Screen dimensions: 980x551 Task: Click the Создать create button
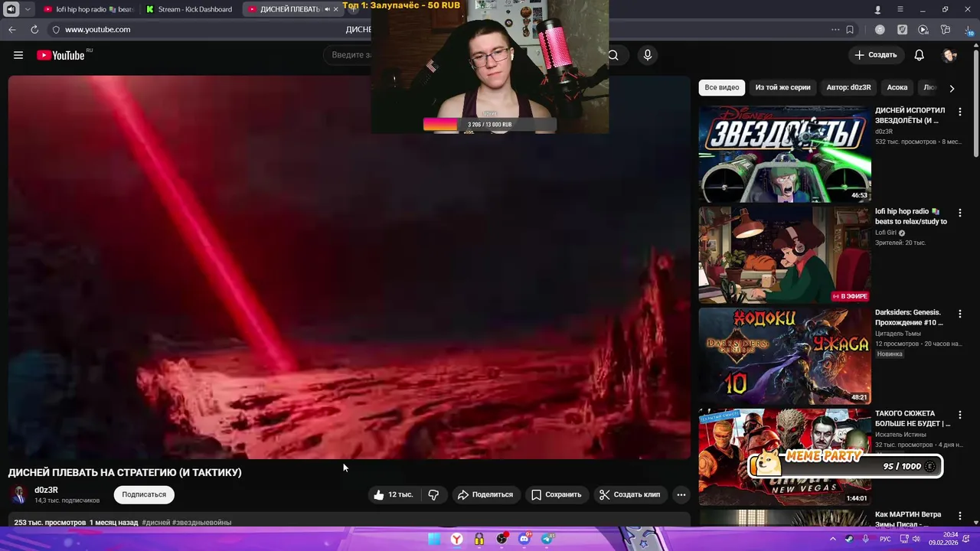875,55
